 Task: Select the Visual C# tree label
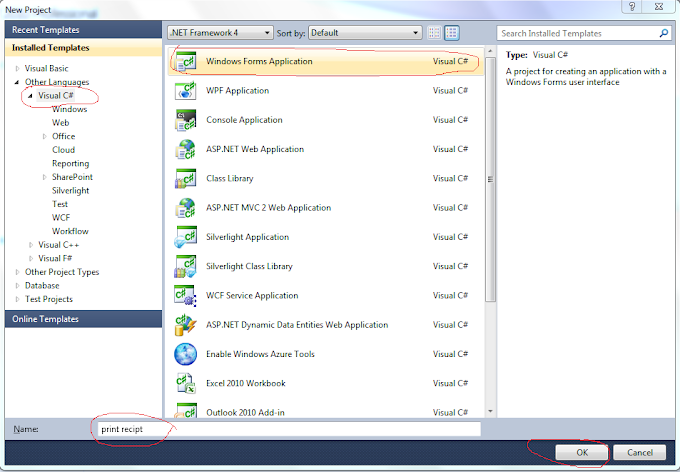coord(56,95)
